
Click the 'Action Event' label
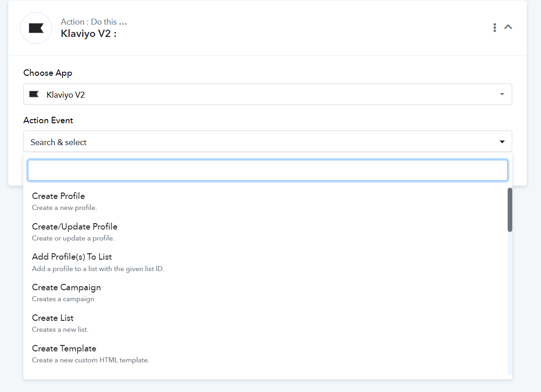tap(48, 120)
